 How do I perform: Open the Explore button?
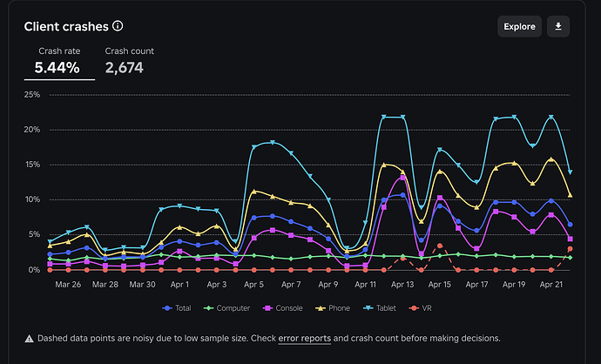[x=519, y=26]
